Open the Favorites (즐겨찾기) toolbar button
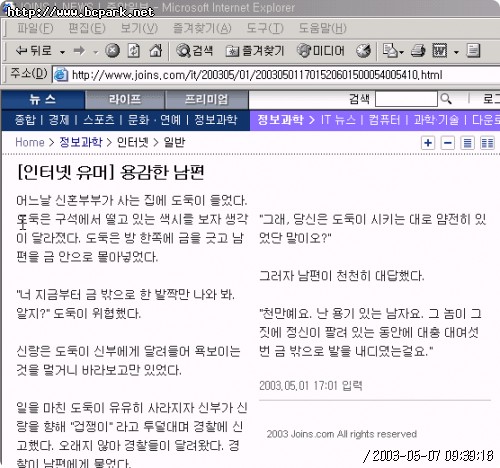The image size is (500, 468). click(x=255, y=51)
